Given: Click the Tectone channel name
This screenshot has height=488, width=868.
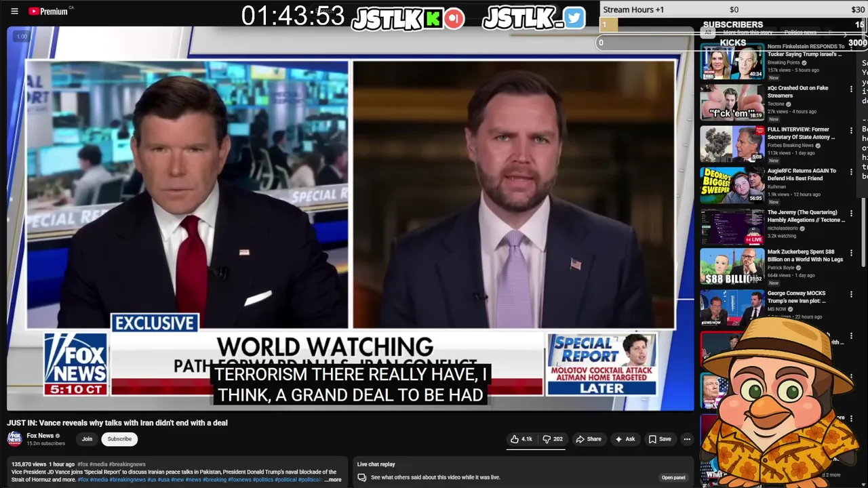Looking at the screenshot, I should [776, 104].
